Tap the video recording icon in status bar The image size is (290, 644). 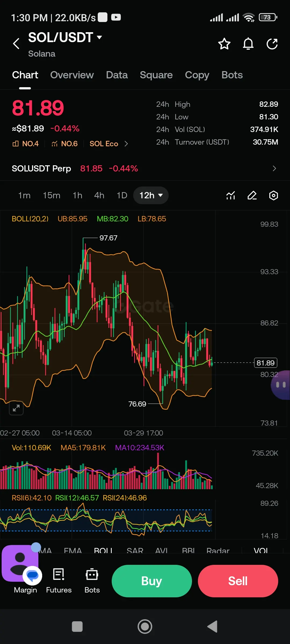click(x=116, y=17)
